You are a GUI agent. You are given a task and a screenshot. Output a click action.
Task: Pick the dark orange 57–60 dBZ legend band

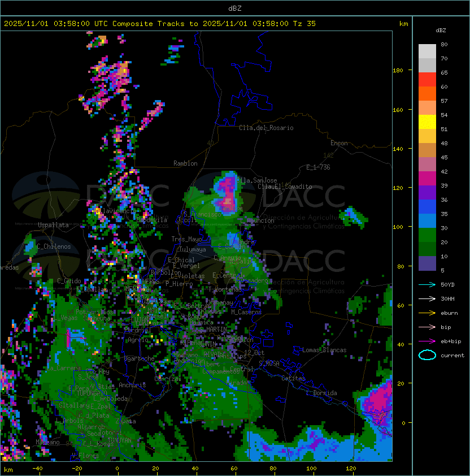(x=427, y=94)
